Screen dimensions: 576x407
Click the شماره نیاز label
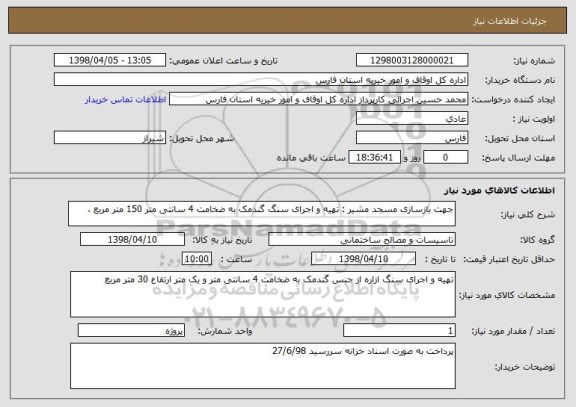[x=534, y=61]
